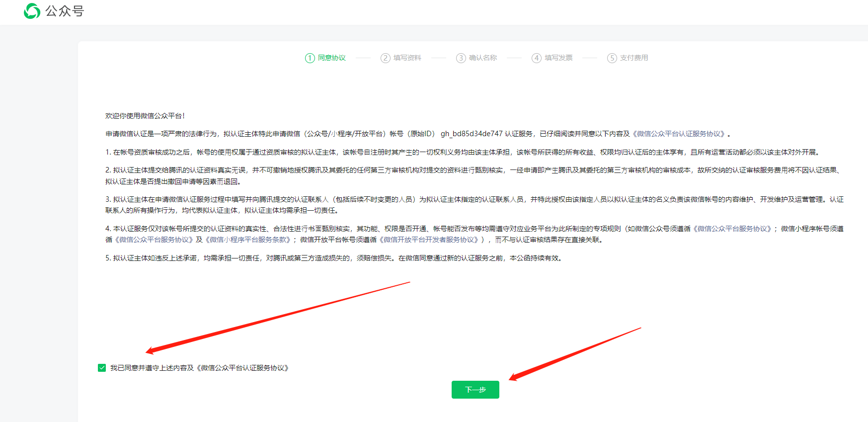Image resolution: width=868 pixels, height=422 pixels.
Task: Click item 3 paragraph starting 拟认证主体在申请微信认证服务
Action: click(x=474, y=205)
